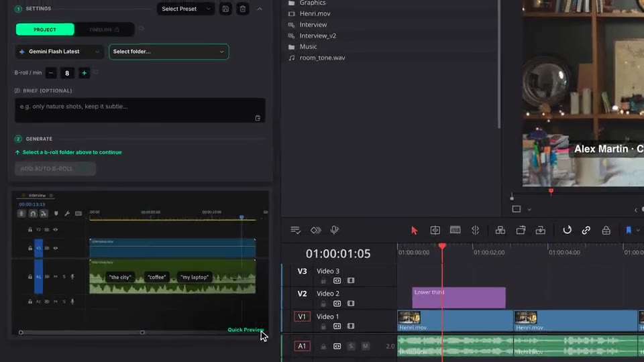This screenshot has width=644, height=362.
Task: Select Henri.mov in media pool
Action: click(x=315, y=13)
